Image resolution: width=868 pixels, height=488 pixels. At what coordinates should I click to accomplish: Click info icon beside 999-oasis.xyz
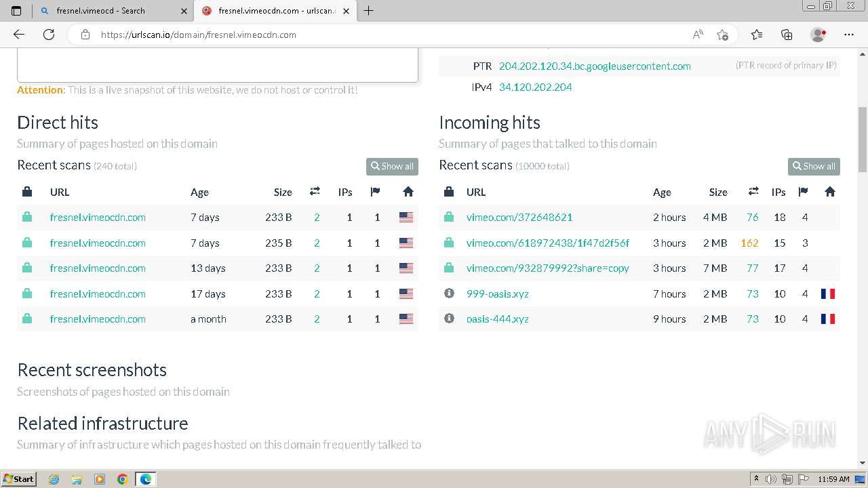click(449, 293)
